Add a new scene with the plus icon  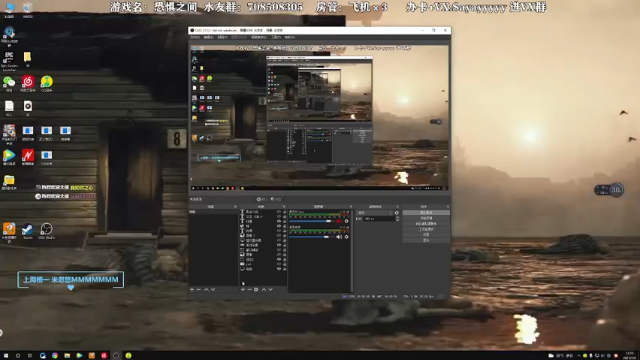tap(192, 289)
